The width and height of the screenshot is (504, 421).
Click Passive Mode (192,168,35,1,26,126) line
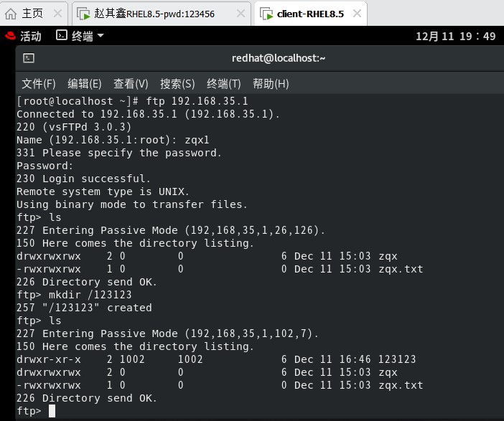tap(171, 230)
